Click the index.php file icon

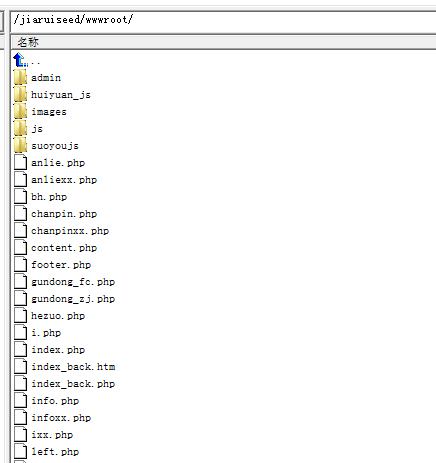point(20,350)
